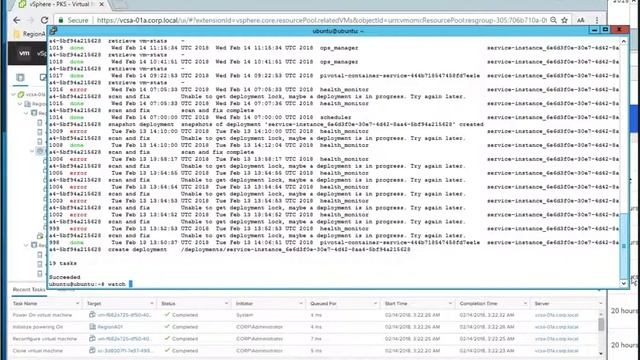Click Recent Tasks scrollbar thumb
The image size is (640, 360).
tap(601, 324)
